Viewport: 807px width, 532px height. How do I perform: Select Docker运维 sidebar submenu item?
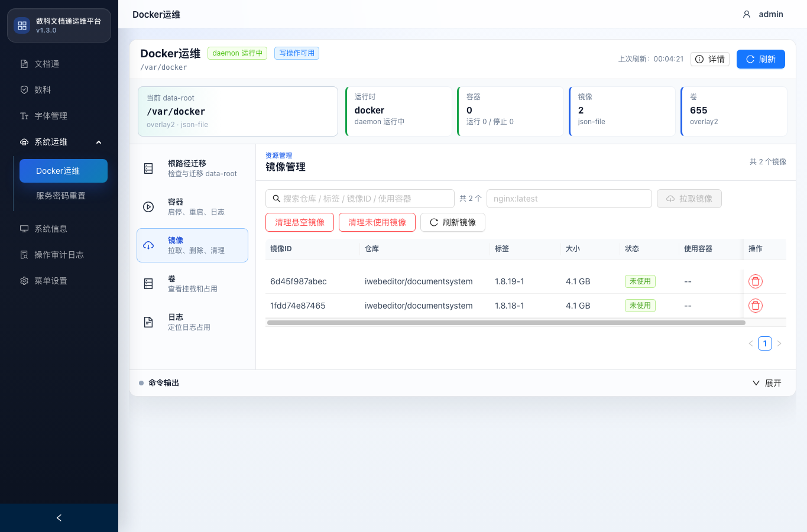[63, 171]
